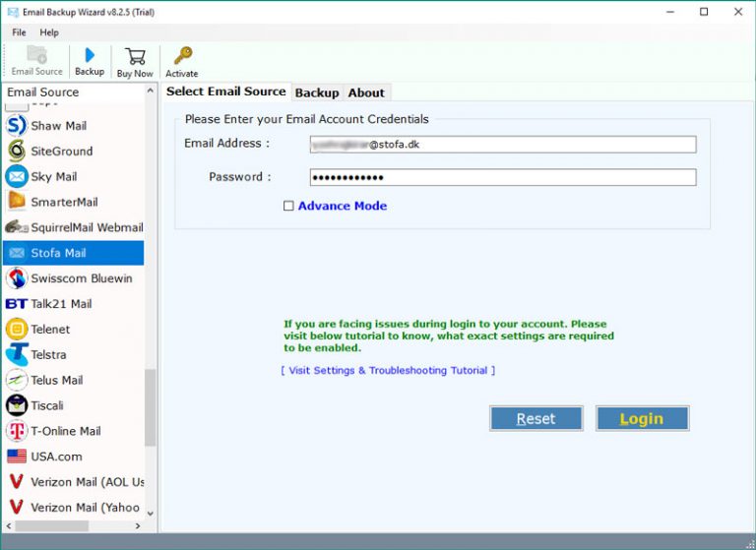This screenshot has height=550, width=756.
Task: Select the Telstra T logo
Action: [17, 354]
